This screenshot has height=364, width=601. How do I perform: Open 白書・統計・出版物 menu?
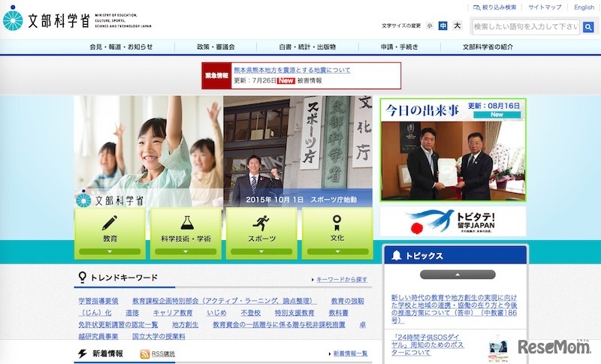click(307, 47)
